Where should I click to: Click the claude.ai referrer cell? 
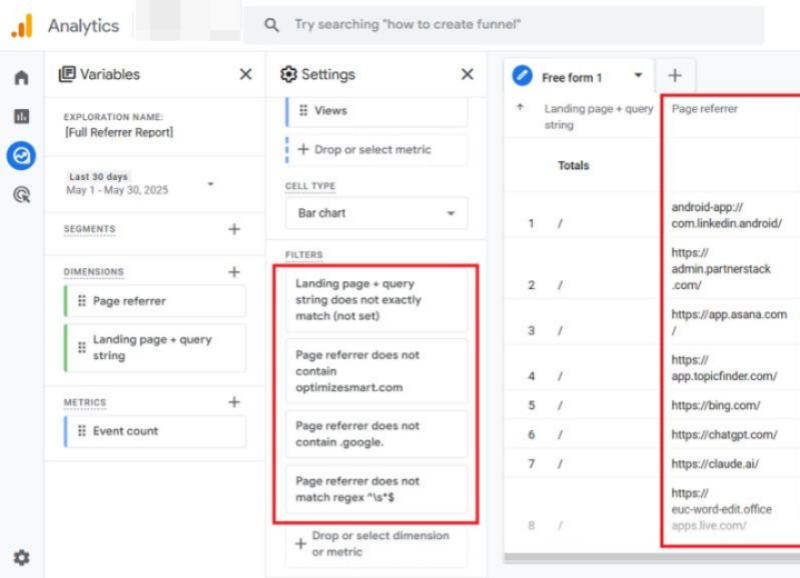coord(715,464)
